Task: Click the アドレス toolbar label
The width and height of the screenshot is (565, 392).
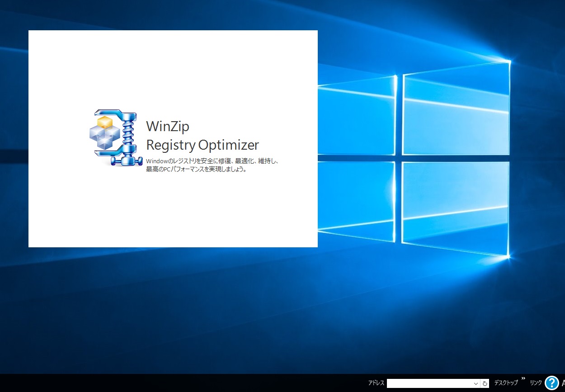Action: [376, 383]
